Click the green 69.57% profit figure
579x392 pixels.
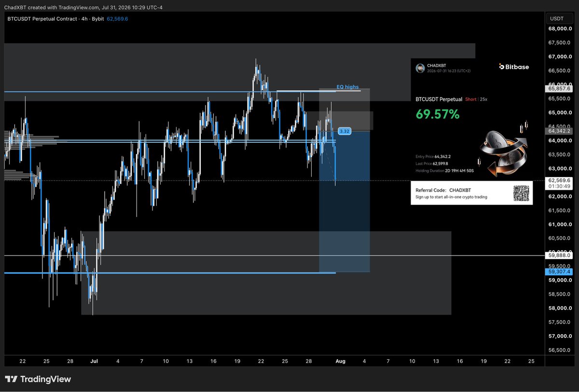438,115
